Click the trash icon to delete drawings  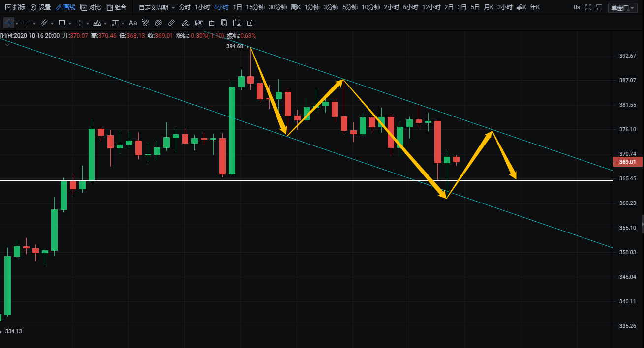tap(250, 23)
